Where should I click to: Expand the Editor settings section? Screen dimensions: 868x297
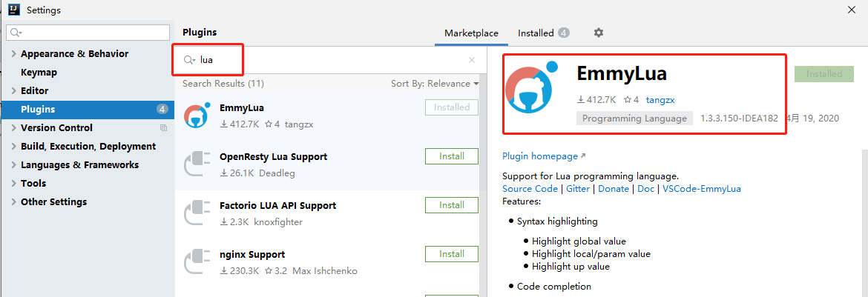(x=13, y=91)
